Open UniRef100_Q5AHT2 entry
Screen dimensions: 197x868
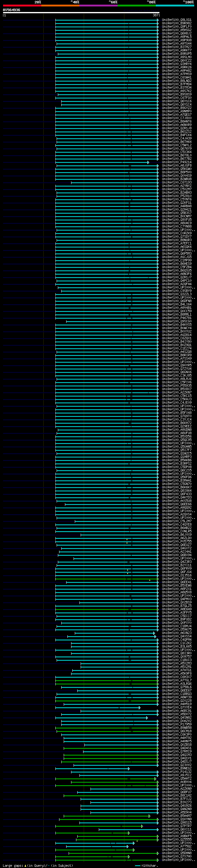[177, 778]
